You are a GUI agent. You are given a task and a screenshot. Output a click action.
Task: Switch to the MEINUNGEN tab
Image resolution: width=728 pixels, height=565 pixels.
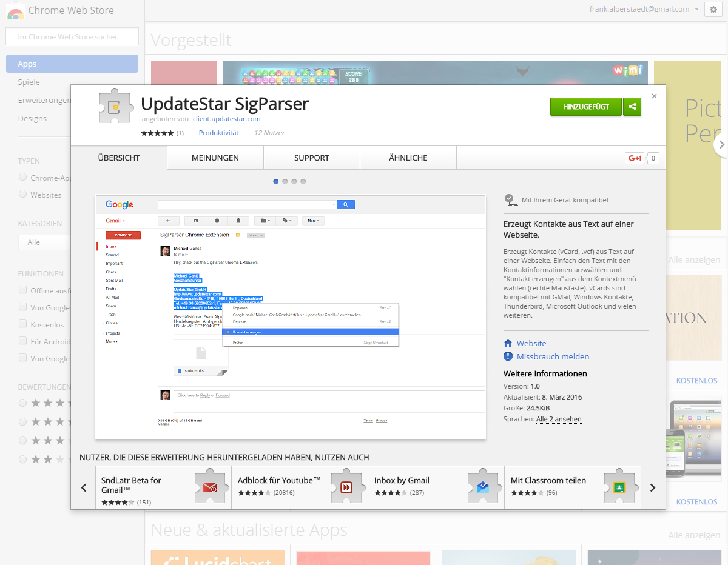point(215,157)
